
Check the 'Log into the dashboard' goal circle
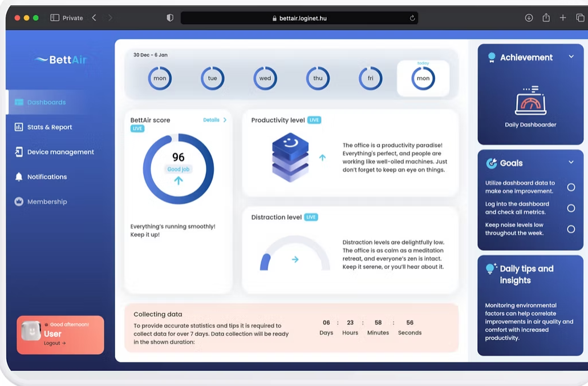[x=571, y=208]
